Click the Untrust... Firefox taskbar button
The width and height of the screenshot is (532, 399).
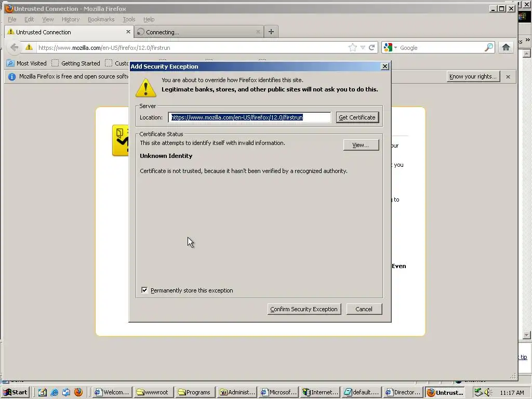click(445, 392)
